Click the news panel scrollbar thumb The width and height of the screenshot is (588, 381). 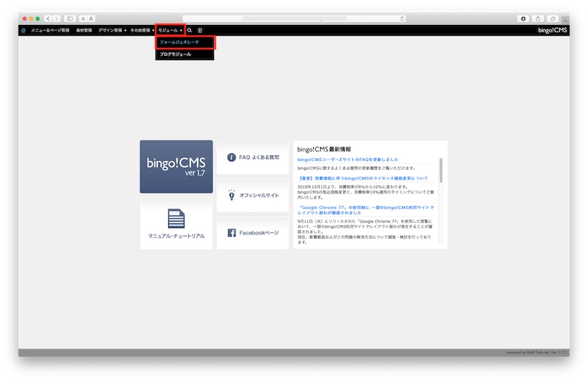point(441,171)
